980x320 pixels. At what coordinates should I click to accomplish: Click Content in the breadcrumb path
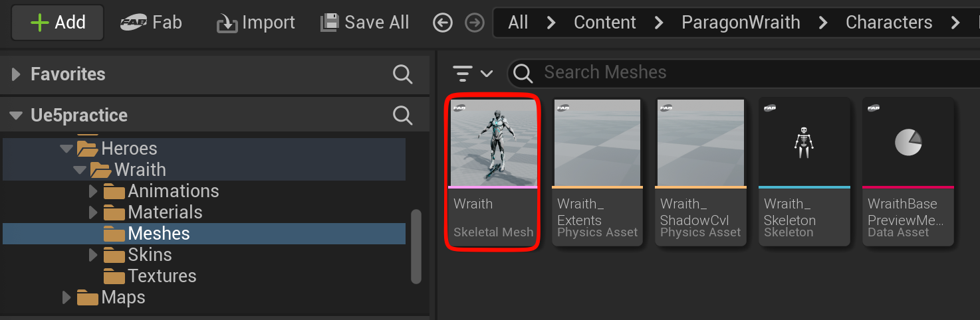(604, 23)
